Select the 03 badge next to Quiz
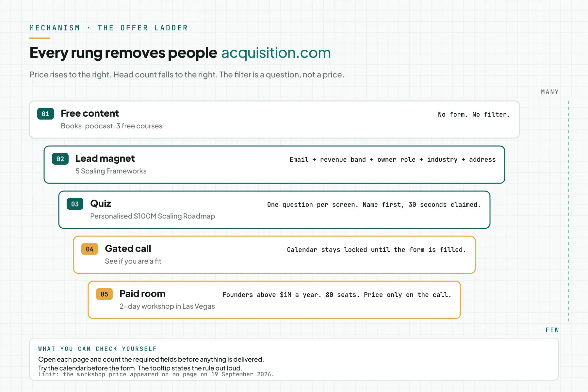588x392 pixels. (75, 204)
